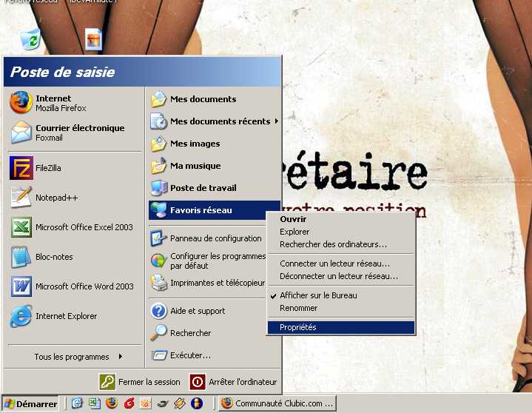
Task: Launch Notepad++ from the Start menu
Action: click(56, 198)
